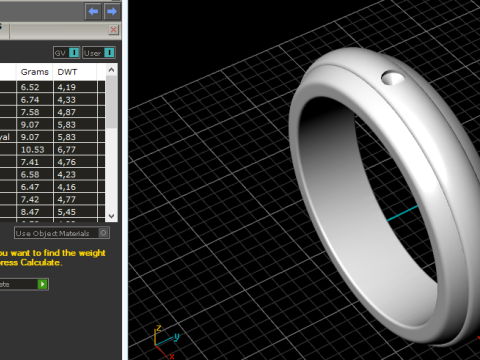The height and width of the screenshot is (360, 480).
Task: Select the 4,16 DWT cell
Action: 75,187
